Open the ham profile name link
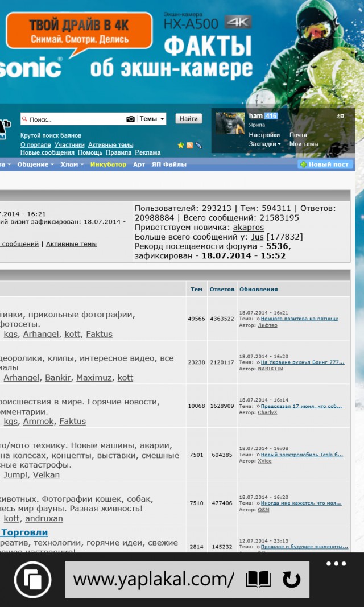The image size is (364, 607). pos(256,115)
